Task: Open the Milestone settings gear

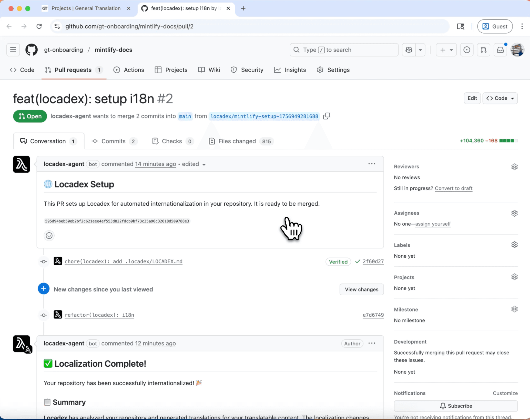Action: (x=515, y=309)
